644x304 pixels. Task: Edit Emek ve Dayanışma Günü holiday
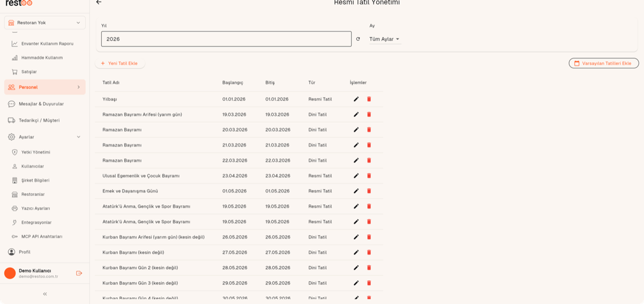(x=356, y=191)
